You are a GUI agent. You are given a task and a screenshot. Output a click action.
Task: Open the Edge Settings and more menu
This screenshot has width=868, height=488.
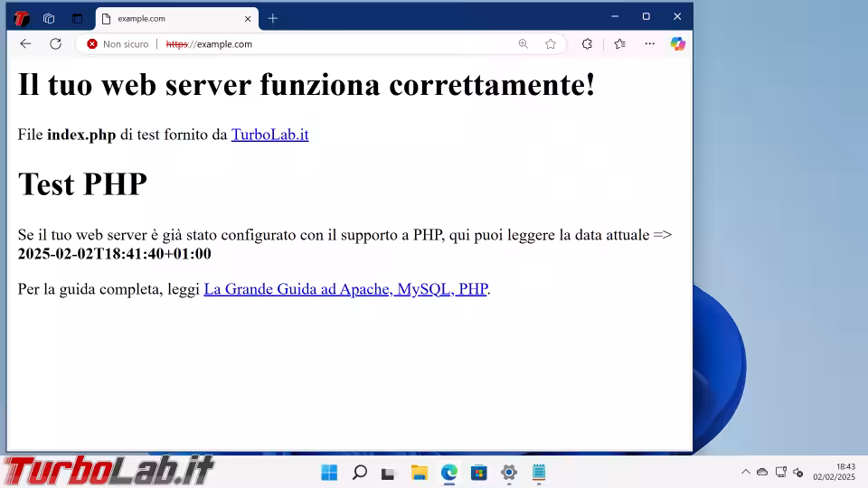click(649, 43)
